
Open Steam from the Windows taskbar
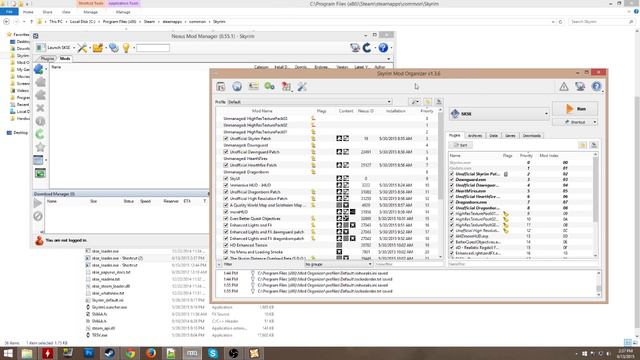click(109, 353)
